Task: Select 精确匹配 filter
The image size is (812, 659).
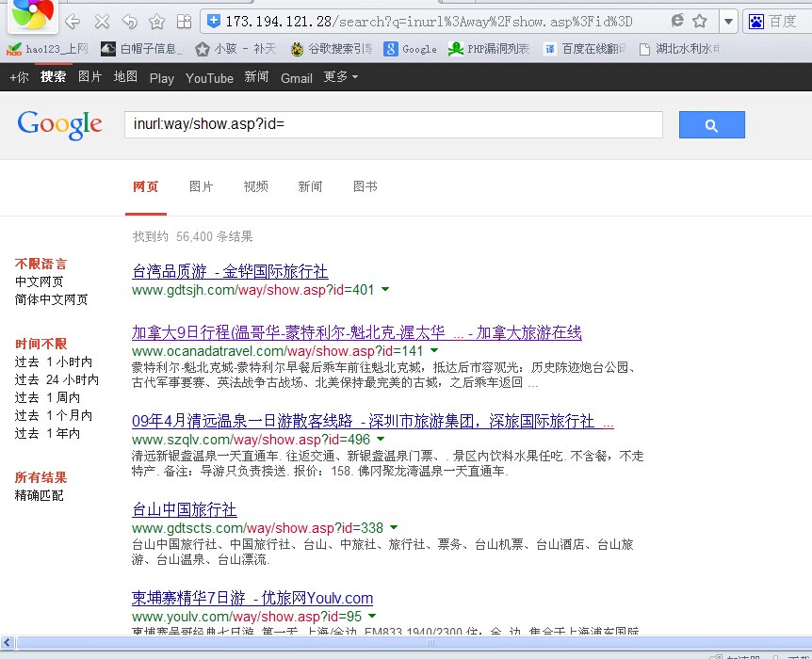Action: pyautogui.click(x=40, y=496)
